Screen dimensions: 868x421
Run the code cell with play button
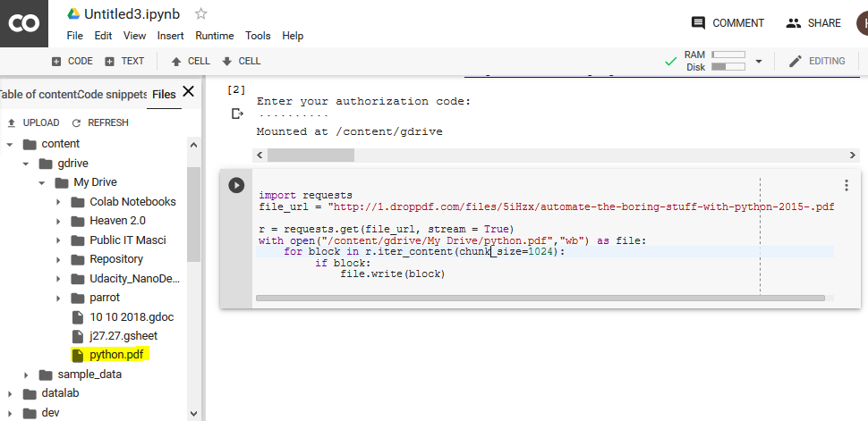click(x=236, y=185)
